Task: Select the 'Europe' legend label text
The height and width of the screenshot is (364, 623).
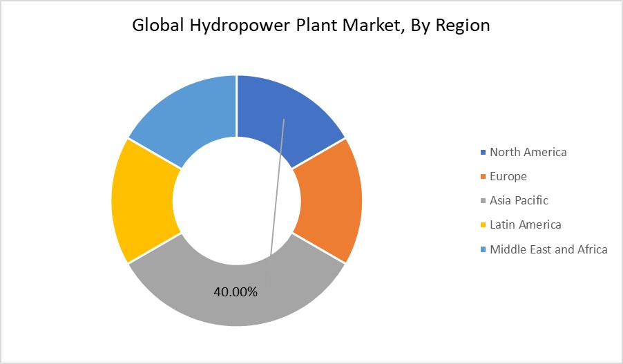Action: [x=508, y=176]
